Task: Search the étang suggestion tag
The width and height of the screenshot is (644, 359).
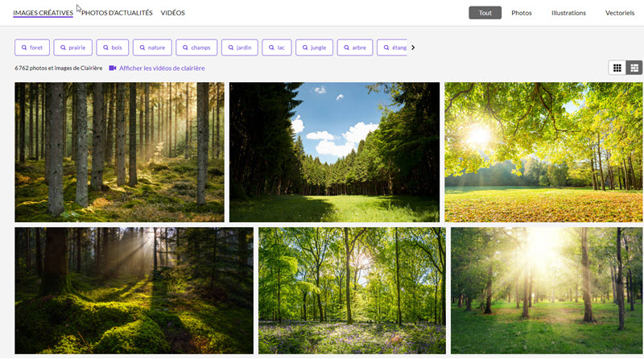Action: [392, 47]
